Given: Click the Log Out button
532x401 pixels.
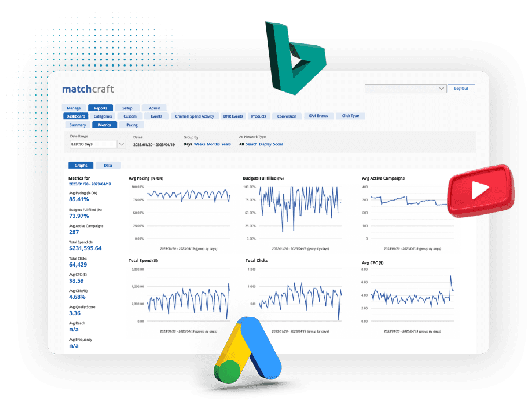Looking at the screenshot, I should point(461,89).
